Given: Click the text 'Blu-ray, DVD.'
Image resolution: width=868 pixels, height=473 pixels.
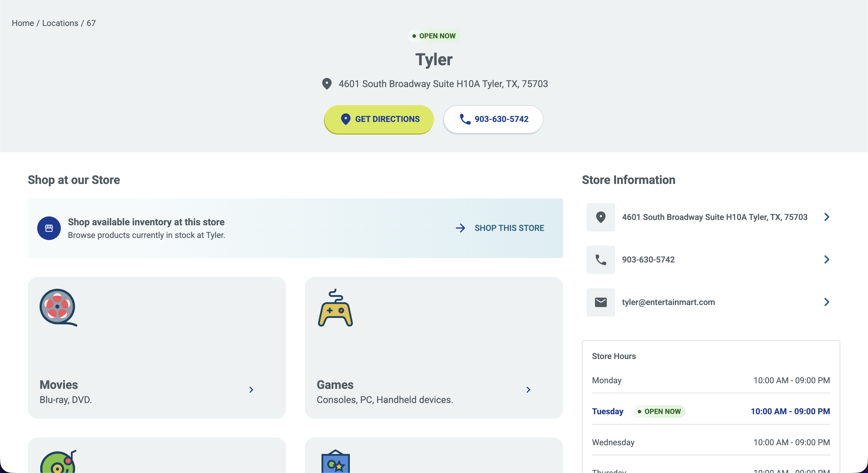Looking at the screenshot, I should 66,400.
